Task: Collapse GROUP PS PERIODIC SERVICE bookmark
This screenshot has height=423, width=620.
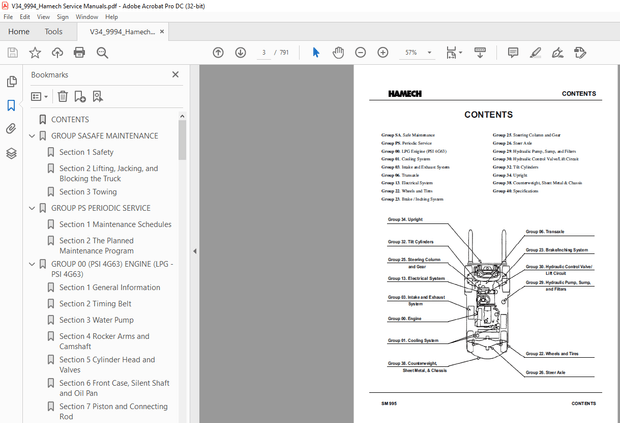Action: 32,208
